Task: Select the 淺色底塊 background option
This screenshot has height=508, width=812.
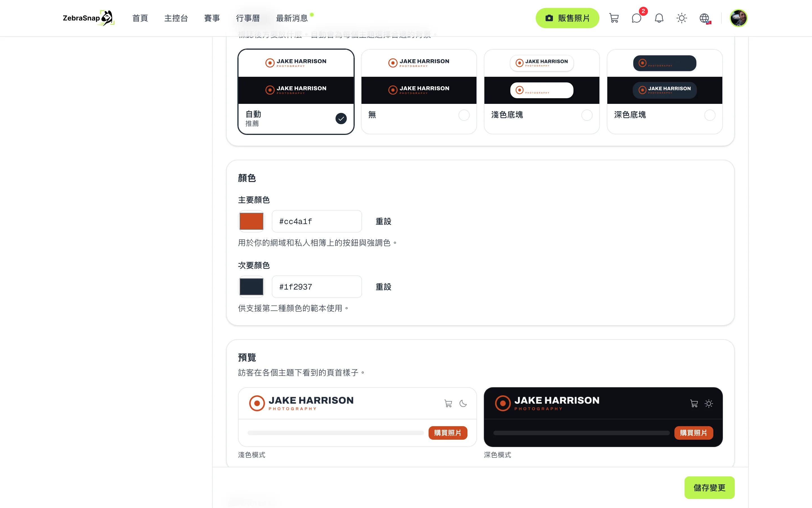Action: (x=542, y=92)
